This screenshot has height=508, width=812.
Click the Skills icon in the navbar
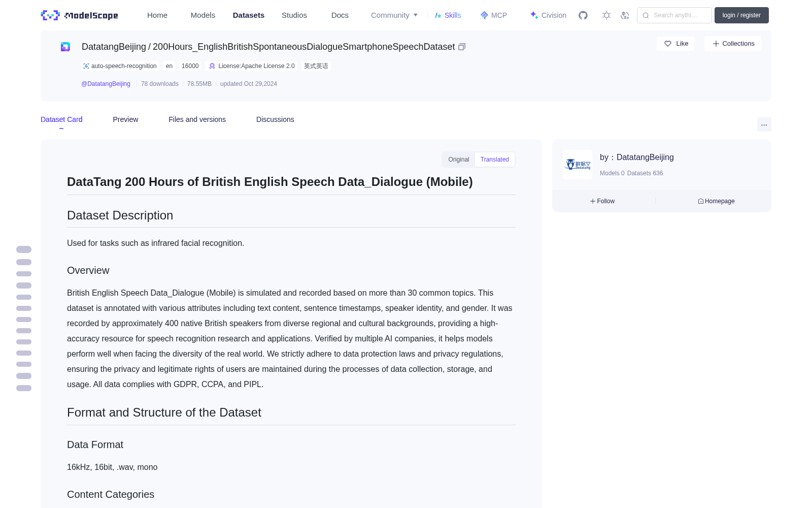pos(438,15)
